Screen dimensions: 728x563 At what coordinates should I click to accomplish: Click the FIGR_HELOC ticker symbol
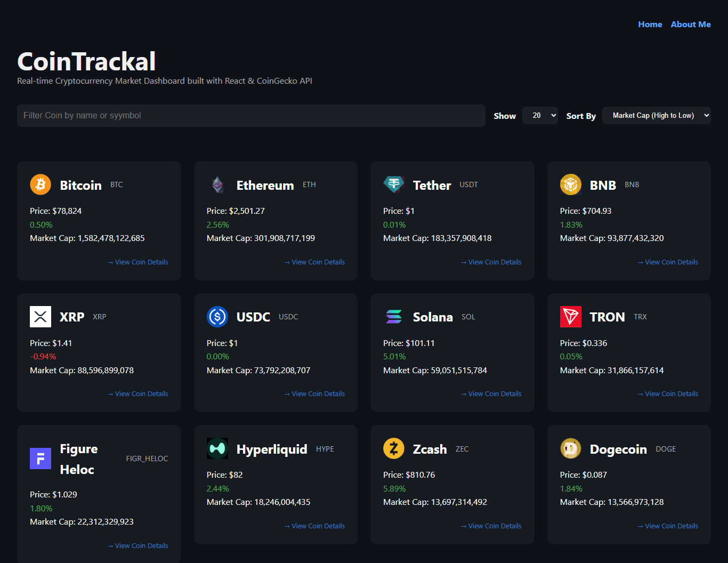pyautogui.click(x=147, y=459)
